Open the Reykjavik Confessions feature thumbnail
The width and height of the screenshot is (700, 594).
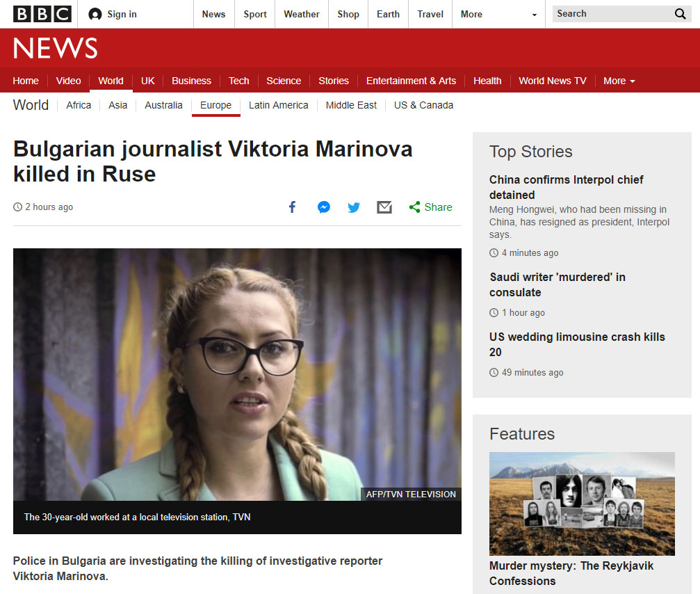582,504
